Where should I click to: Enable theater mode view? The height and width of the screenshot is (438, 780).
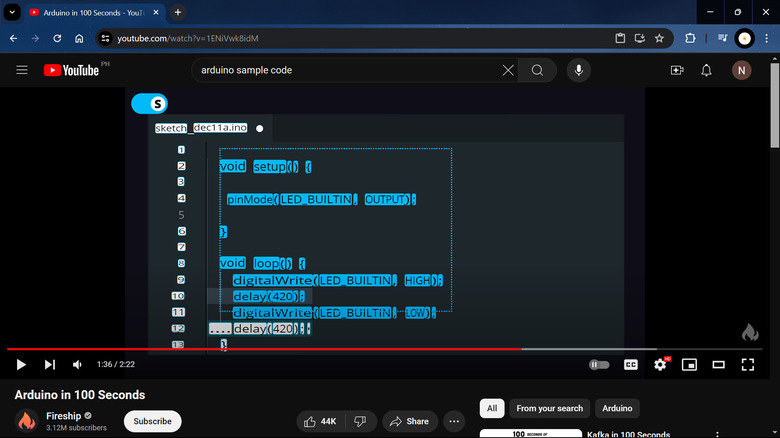tap(718, 365)
